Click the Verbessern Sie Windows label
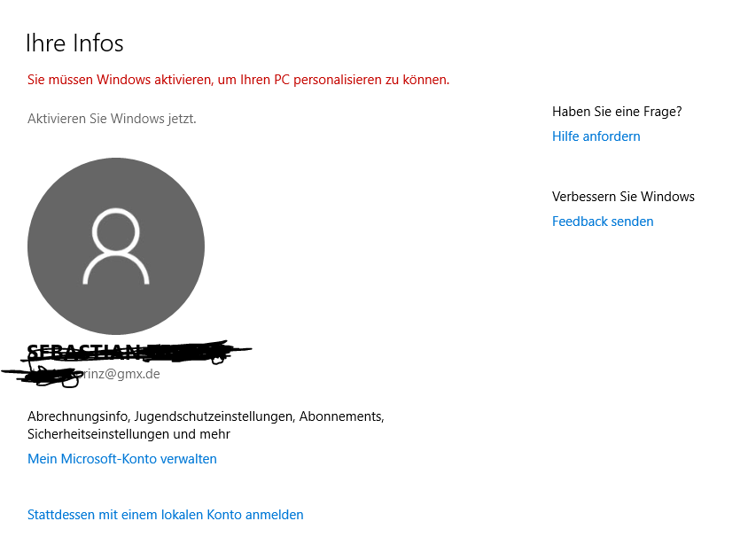Image resolution: width=748 pixels, height=560 pixels. (623, 197)
